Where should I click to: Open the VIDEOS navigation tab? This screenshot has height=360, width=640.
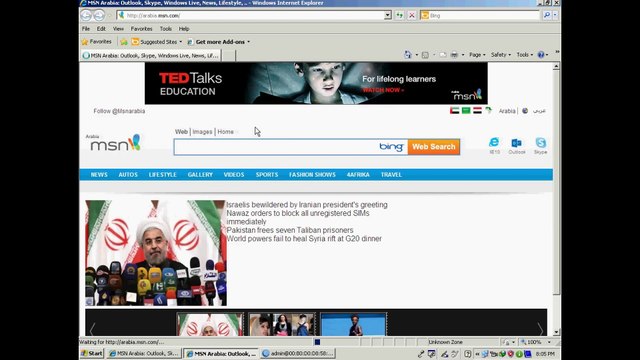(234, 175)
